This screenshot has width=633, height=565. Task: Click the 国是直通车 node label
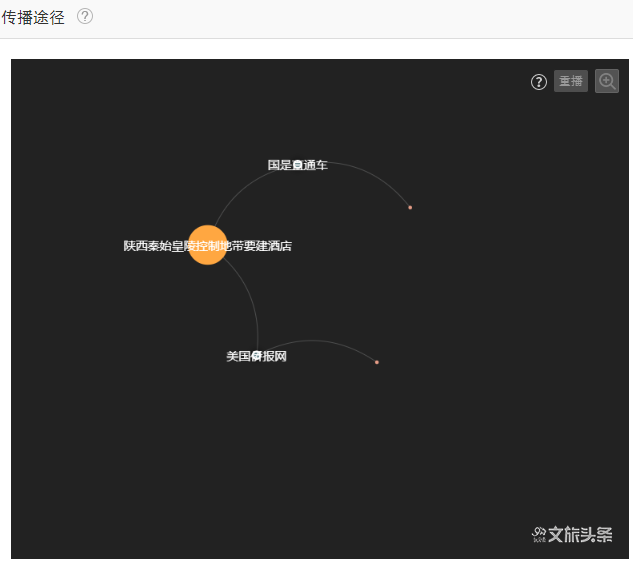point(297,165)
